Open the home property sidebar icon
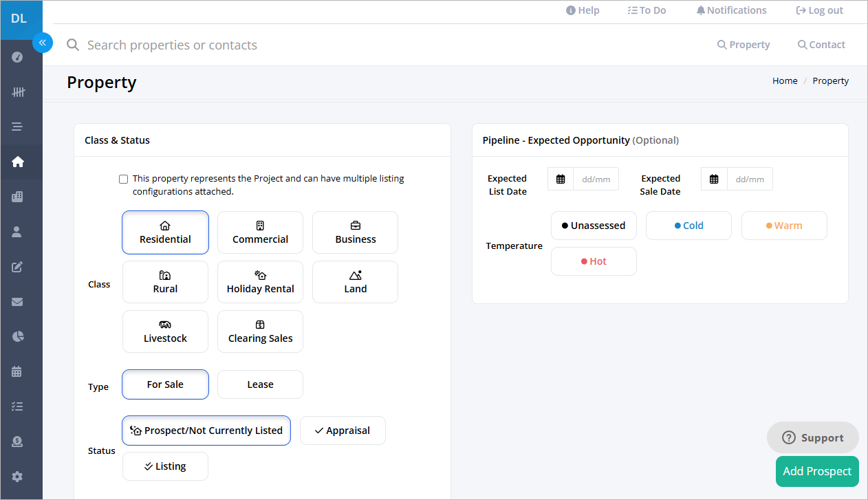 18,162
